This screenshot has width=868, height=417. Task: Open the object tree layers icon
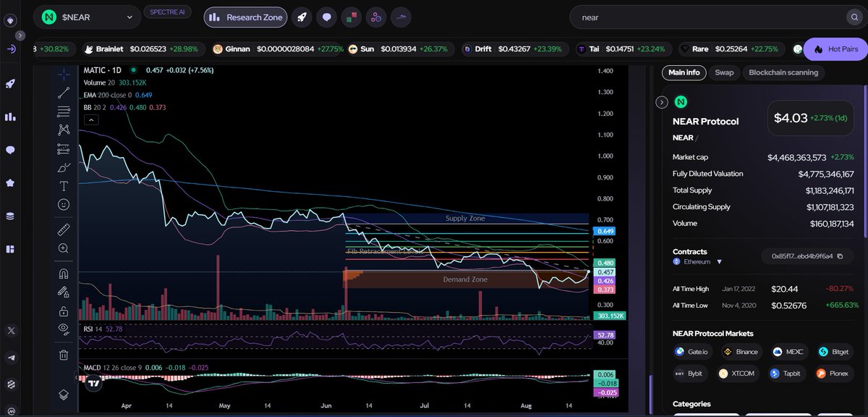[x=64, y=395]
